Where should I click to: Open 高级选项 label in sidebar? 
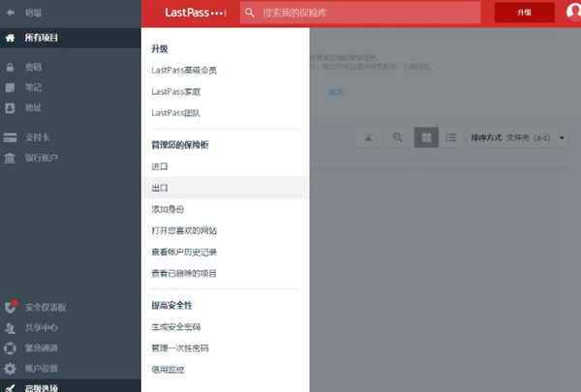41,388
